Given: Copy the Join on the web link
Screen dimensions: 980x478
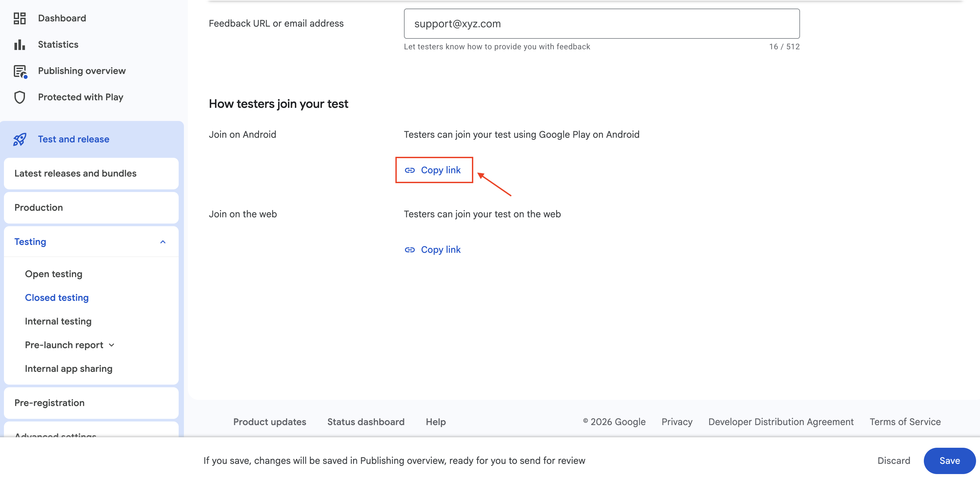Looking at the screenshot, I should click(x=433, y=250).
